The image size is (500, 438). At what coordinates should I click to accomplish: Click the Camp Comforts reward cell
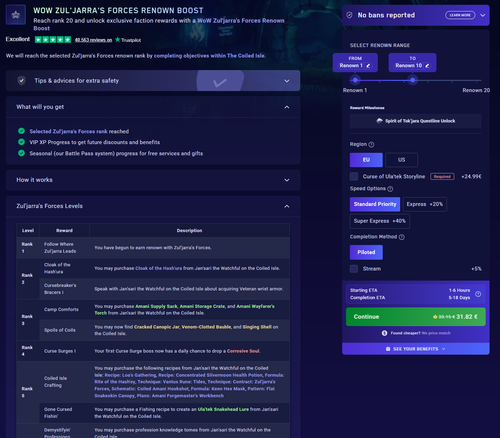(64, 310)
